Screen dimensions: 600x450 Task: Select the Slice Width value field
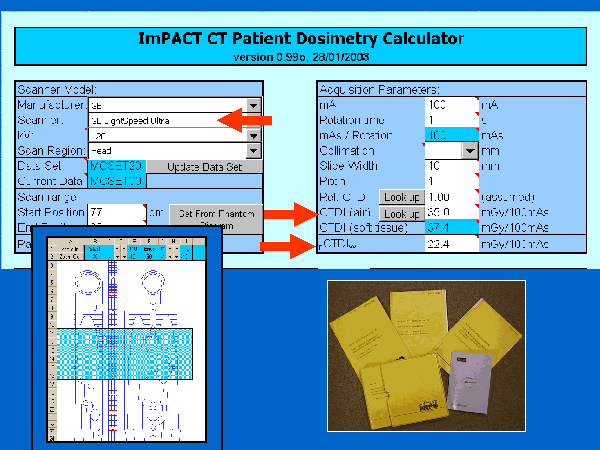450,166
